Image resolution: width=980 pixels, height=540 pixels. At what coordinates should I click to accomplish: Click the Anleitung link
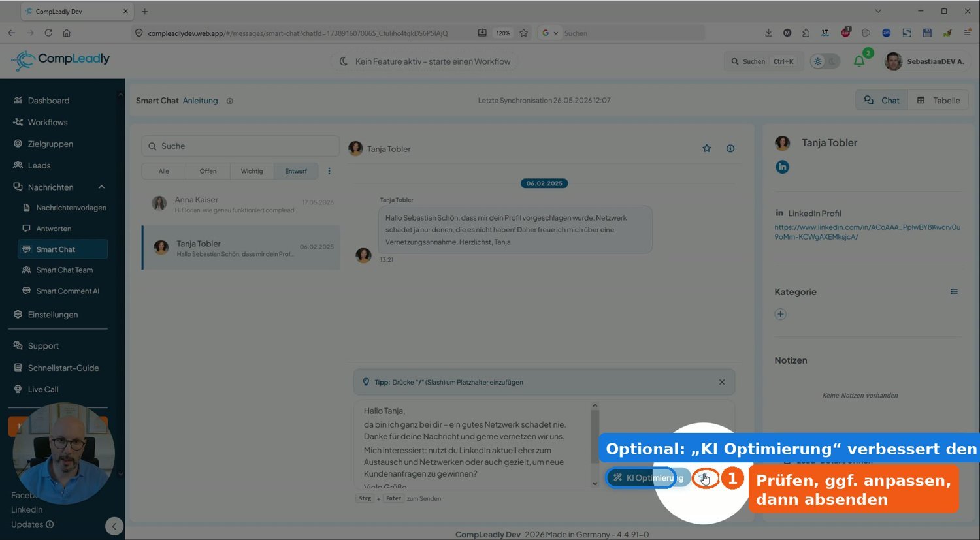[200, 101]
